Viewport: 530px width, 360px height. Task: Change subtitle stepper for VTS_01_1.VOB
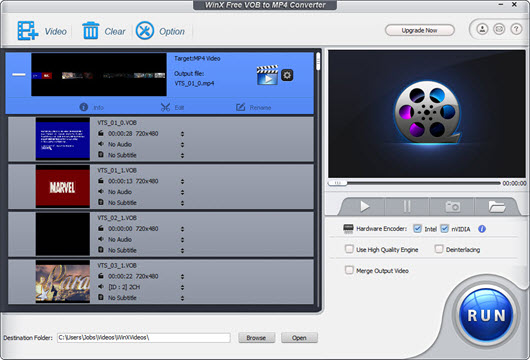pyautogui.click(x=182, y=203)
